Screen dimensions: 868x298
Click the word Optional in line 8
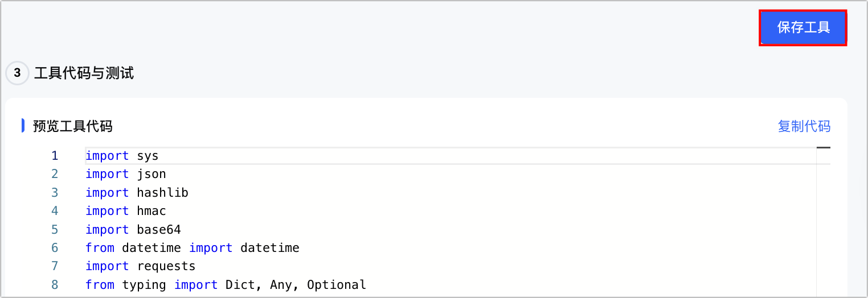[x=336, y=285]
